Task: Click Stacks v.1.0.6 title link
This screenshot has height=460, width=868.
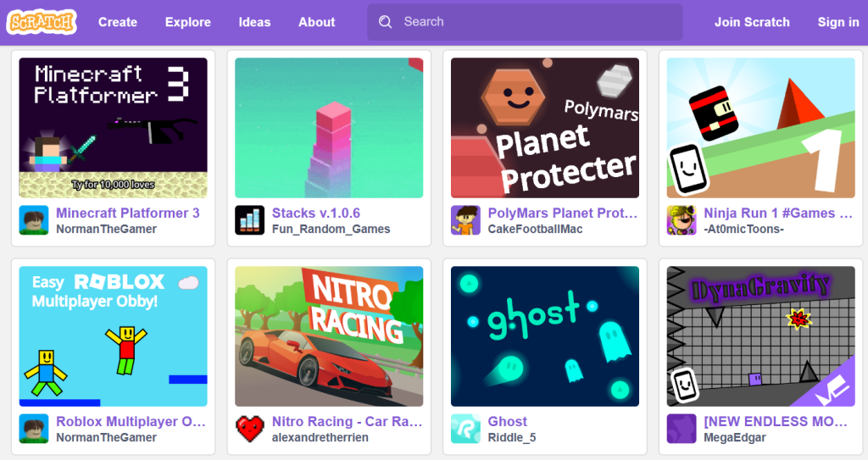Action: tap(316, 213)
